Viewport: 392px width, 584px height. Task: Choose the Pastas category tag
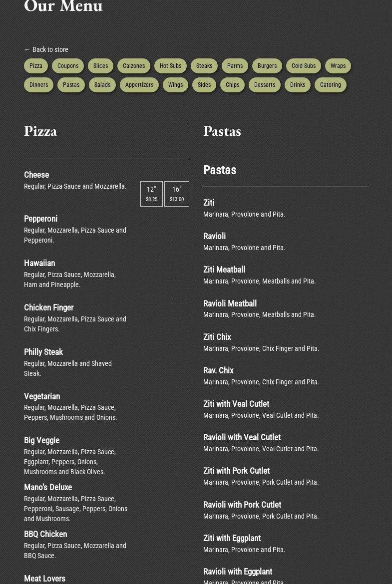tap(71, 85)
